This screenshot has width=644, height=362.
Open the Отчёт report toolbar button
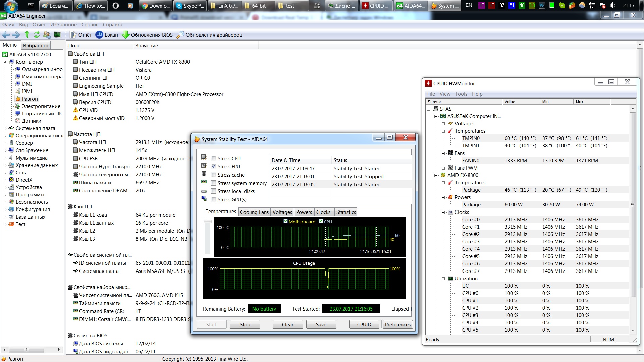pyautogui.click(x=81, y=35)
